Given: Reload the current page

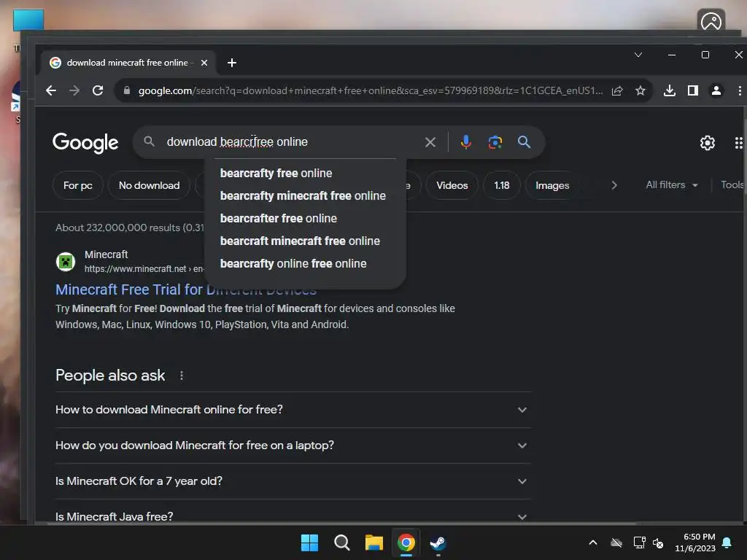Looking at the screenshot, I should click(x=98, y=90).
